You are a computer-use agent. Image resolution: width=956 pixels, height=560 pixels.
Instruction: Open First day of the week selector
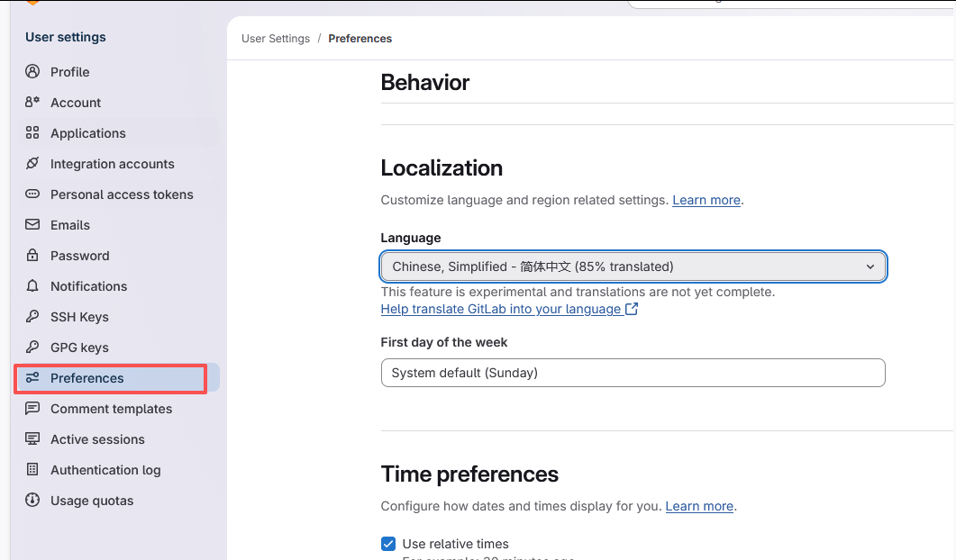coord(633,373)
